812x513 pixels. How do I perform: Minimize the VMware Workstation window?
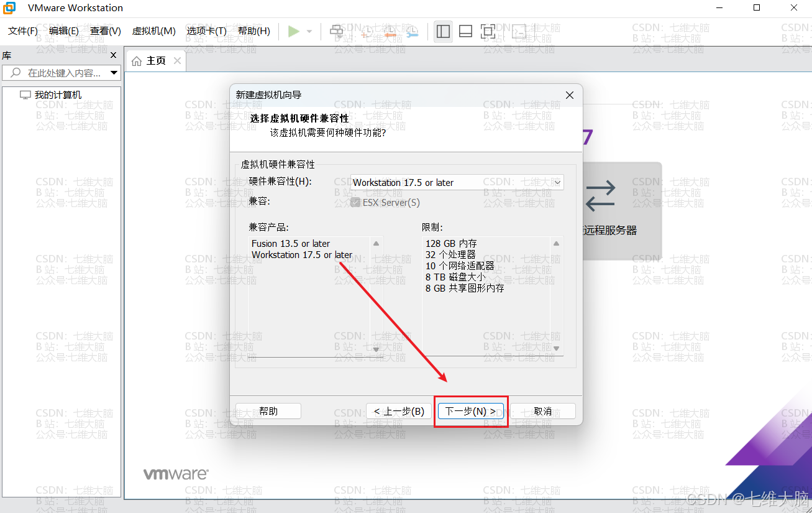pyautogui.click(x=719, y=8)
